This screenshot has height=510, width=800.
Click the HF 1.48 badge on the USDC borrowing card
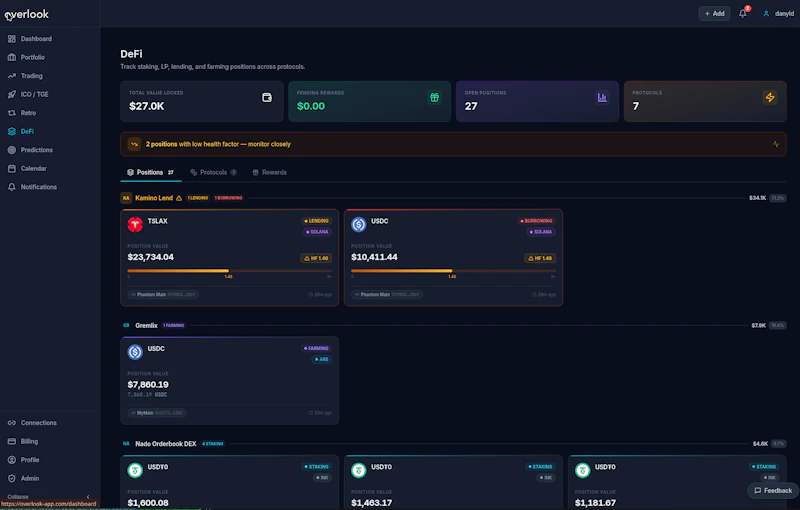[540, 258]
